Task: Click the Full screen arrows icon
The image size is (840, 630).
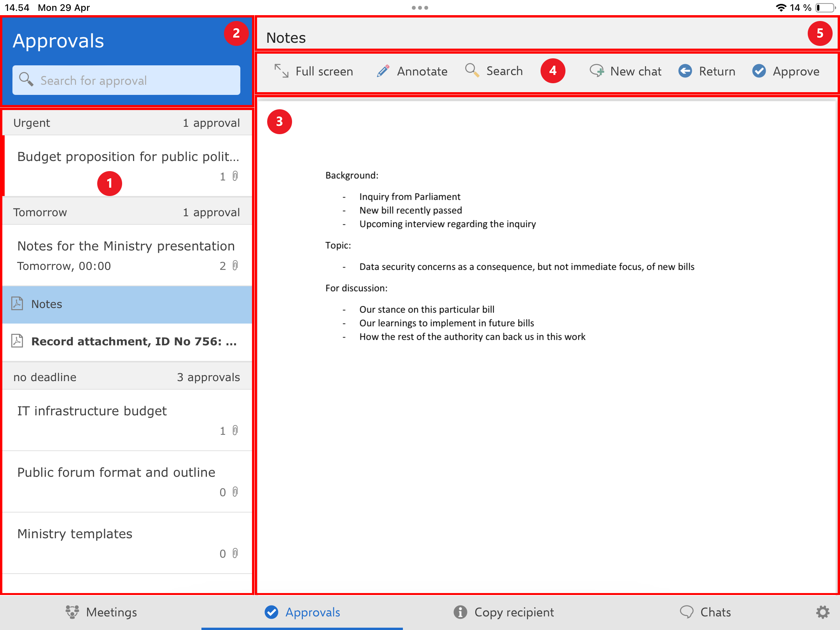Action: (281, 71)
